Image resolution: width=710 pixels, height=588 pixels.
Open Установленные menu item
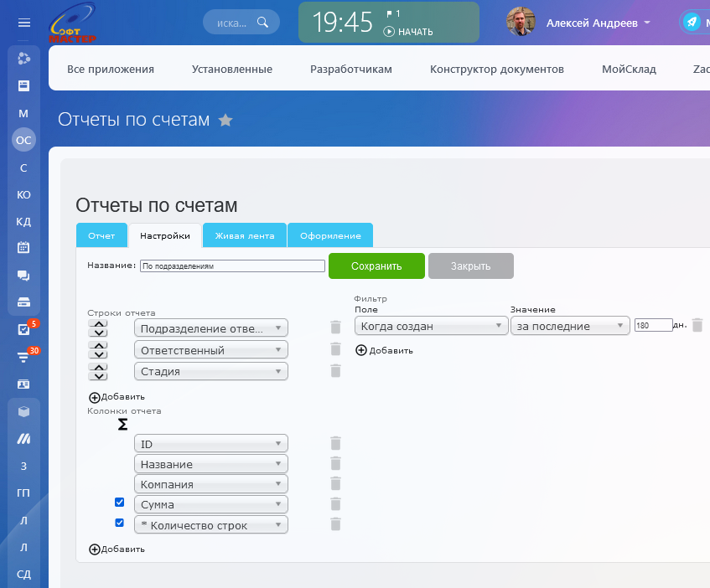[232, 70]
